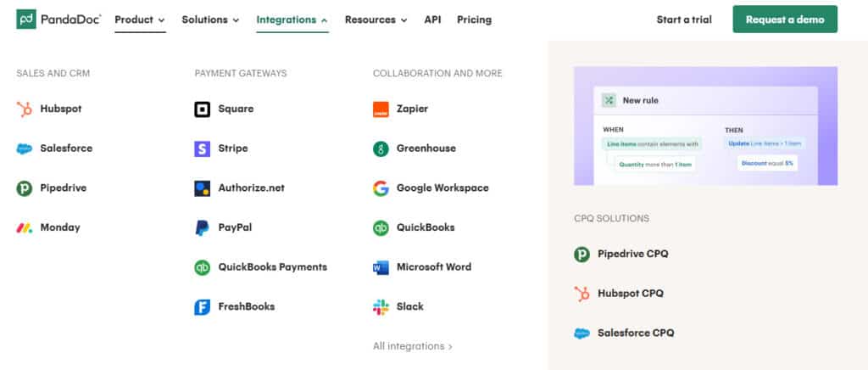Viewport: 868px width, 370px height.
Task: Click the PayPal logo icon
Action: [x=203, y=227]
